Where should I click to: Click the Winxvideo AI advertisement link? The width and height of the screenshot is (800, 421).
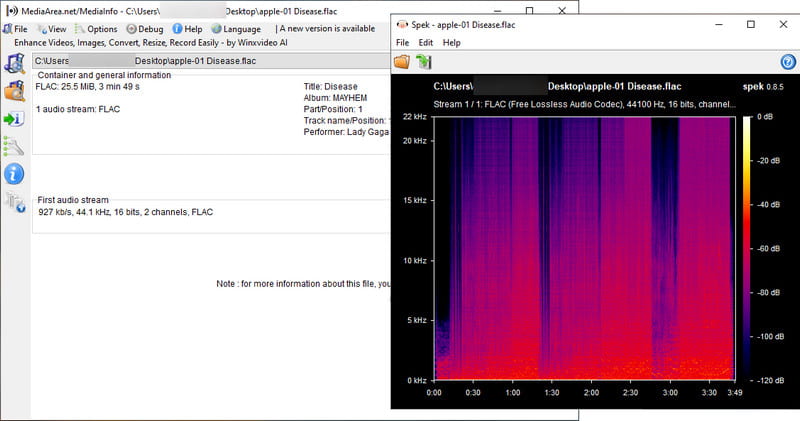tap(151, 42)
